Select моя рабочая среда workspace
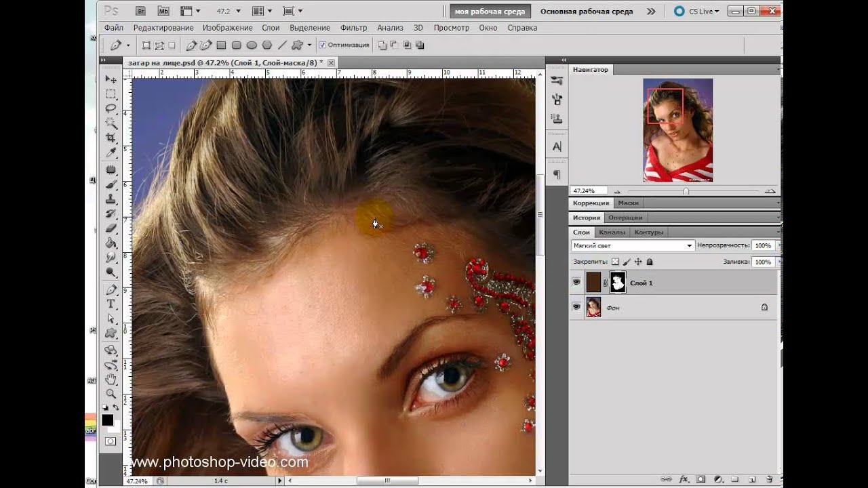 (490, 12)
